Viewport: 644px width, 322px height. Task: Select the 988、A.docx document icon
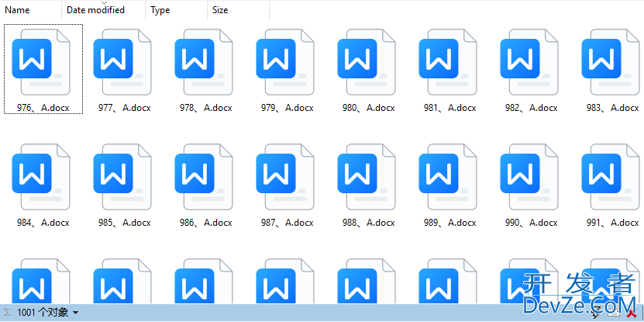tap(367, 177)
